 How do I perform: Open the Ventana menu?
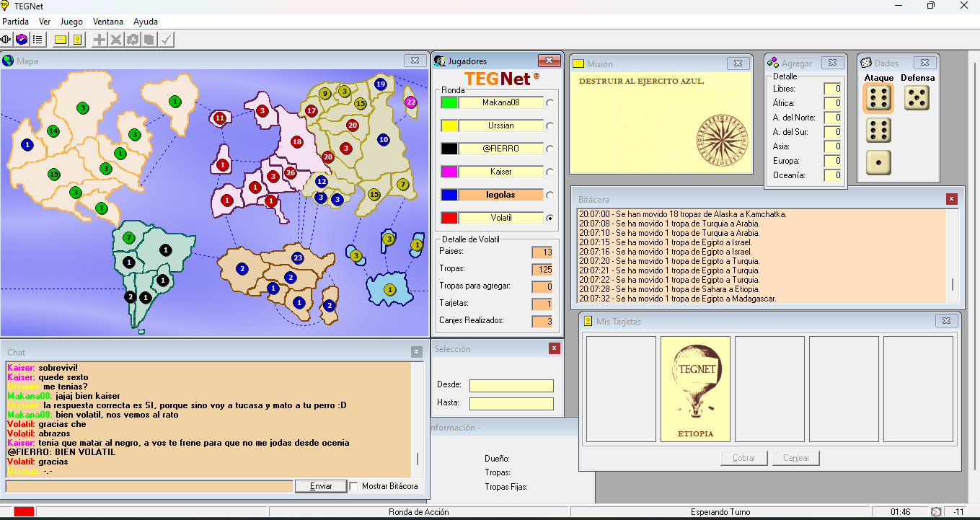[108, 22]
